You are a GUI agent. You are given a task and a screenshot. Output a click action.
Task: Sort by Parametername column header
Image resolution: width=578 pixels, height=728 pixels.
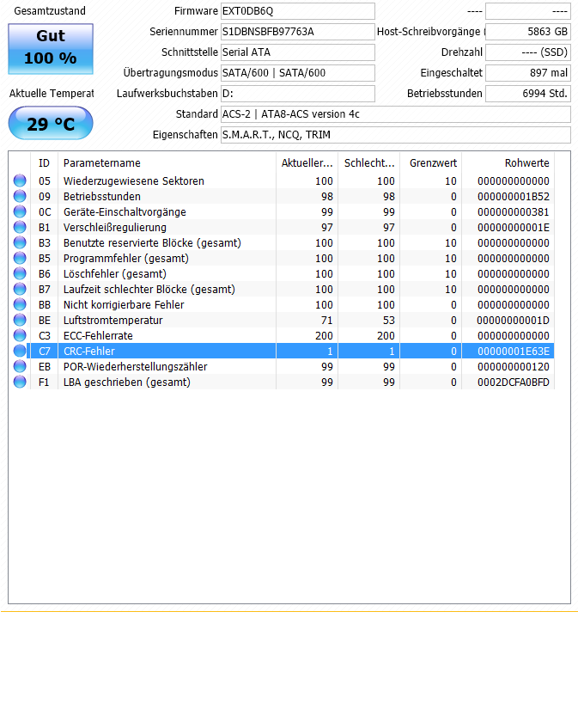click(x=167, y=163)
